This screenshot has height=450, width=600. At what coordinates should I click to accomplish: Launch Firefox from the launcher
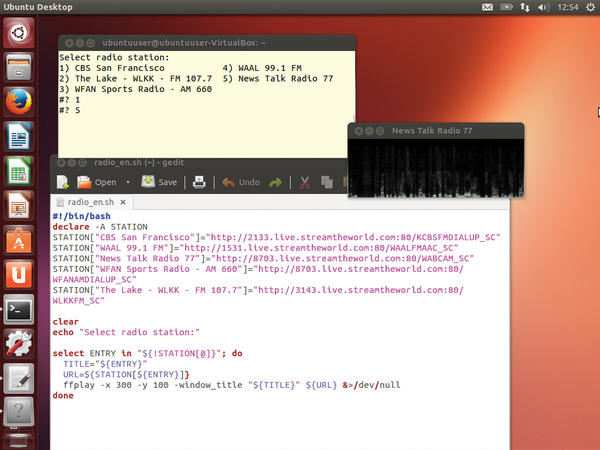(x=18, y=102)
